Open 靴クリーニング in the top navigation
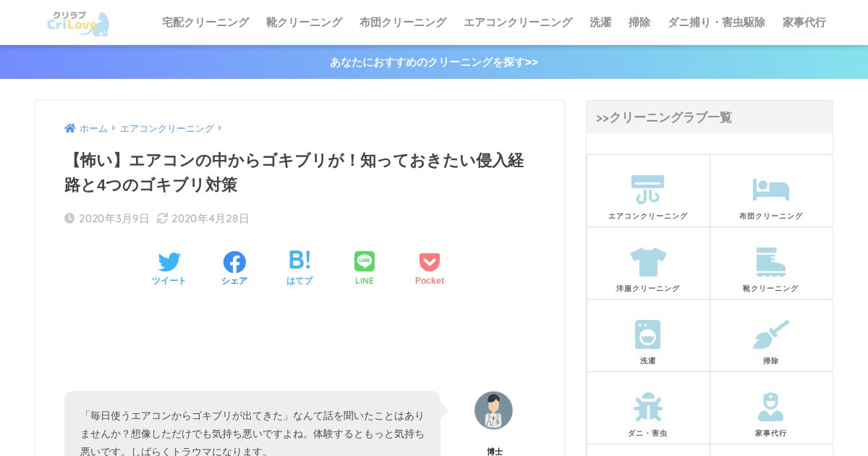The width and height of the screenshot is (868, 456). point(304,22)
